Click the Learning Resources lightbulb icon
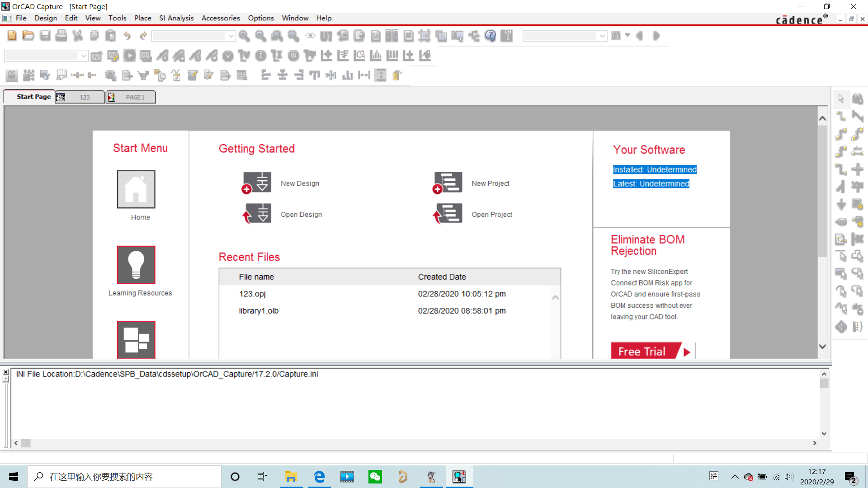The image size is (868, 488). tap(136, 265)
